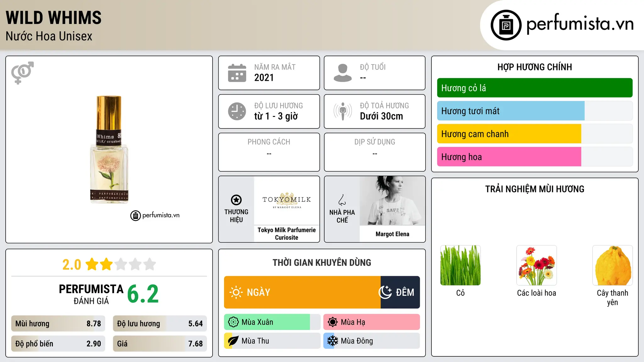Click the green 6.2 Perfumista score
This screenshot has height=362, width=644.
pyautogui.click(x=143, y=294)
